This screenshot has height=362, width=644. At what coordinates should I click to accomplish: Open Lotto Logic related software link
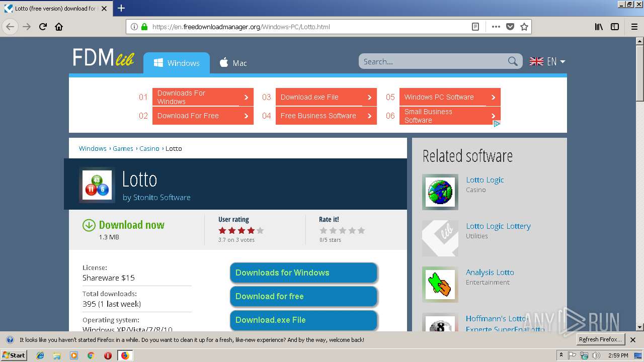tap(485, 179)
